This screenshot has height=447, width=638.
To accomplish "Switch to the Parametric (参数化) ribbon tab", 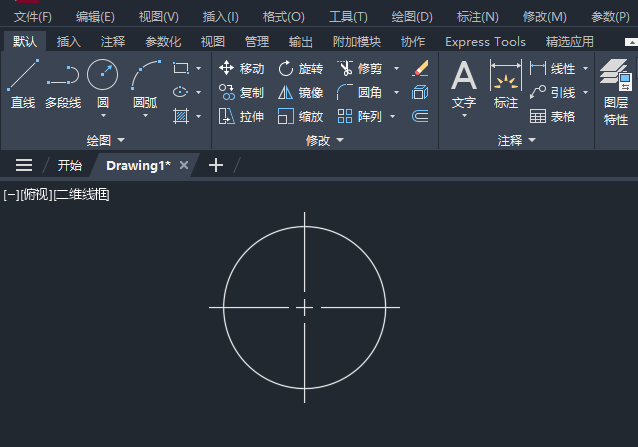I will pos(163,41).
